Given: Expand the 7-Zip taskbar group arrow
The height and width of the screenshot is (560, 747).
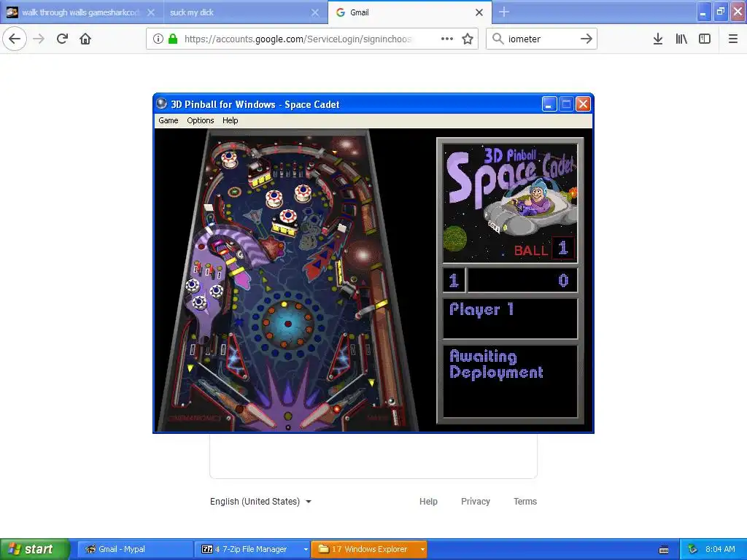Looking at the screenshot, I should (x=306, y=549).
